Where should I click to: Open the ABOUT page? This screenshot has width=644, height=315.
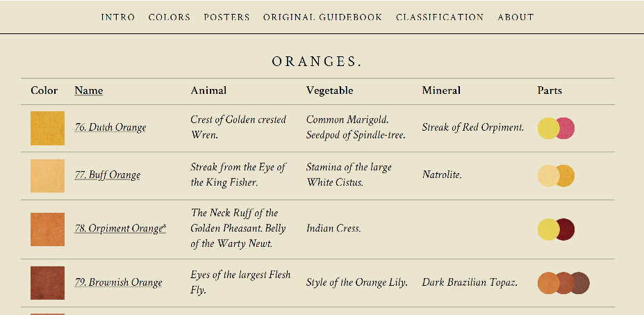point(515,17)
